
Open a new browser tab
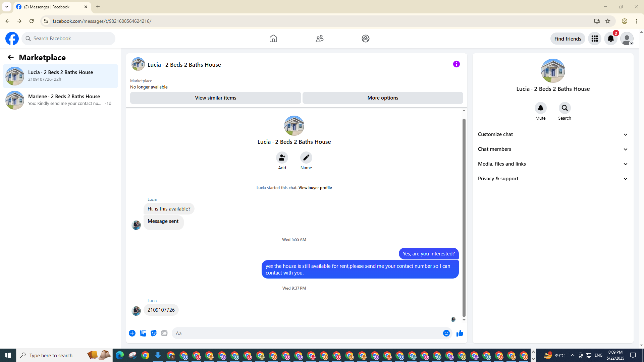tap(98, 7)
